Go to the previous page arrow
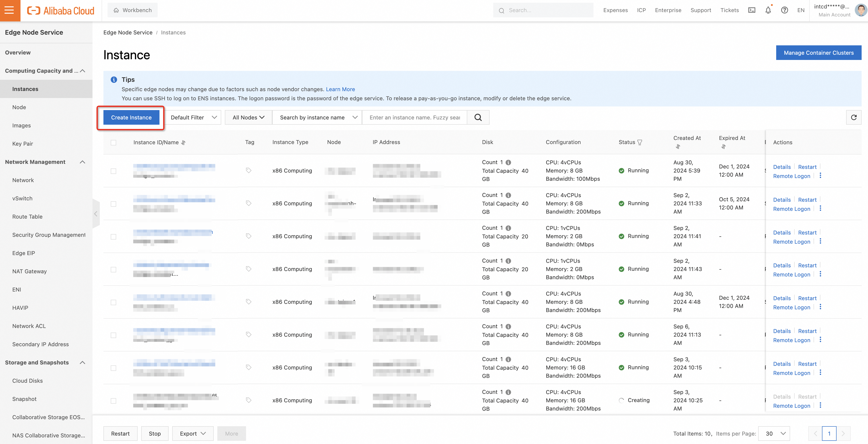Screen dimensions: 868x444 coord(815,434)
